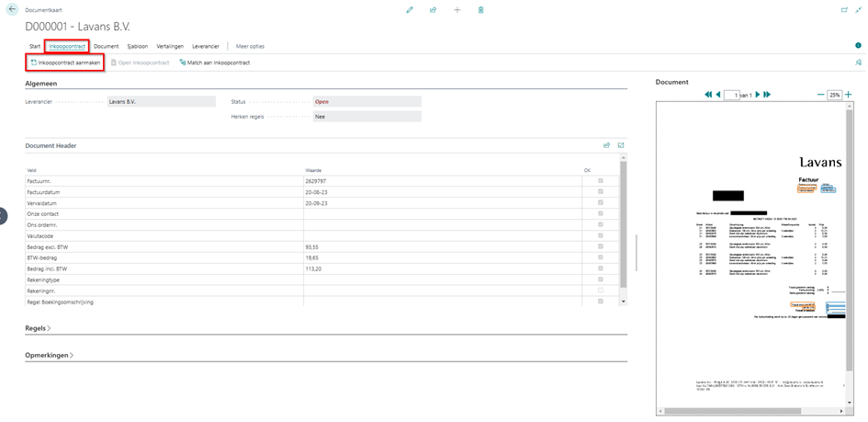This screenshot has height=422, width=868.
Task: Expand the Document Header to full view icon
Action: (621, 145)
